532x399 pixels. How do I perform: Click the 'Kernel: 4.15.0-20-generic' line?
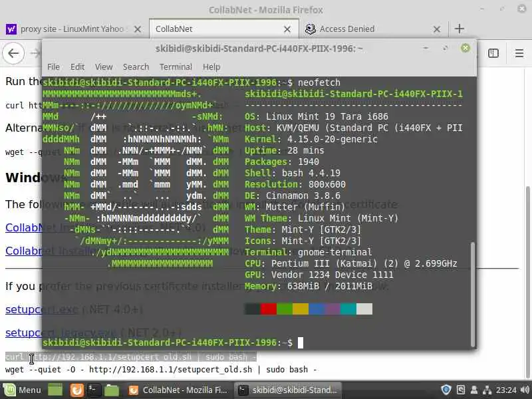point(311,139)
